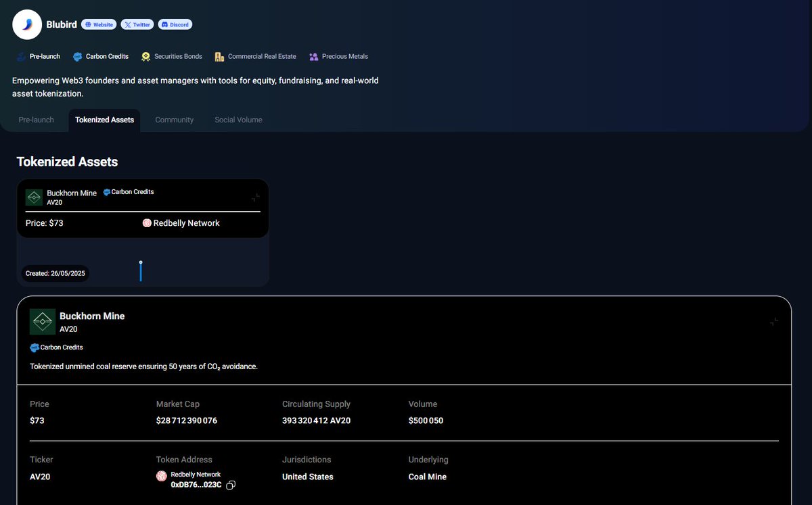
Task: Click the Created: 26/05/2025 label
Action: 54,274
